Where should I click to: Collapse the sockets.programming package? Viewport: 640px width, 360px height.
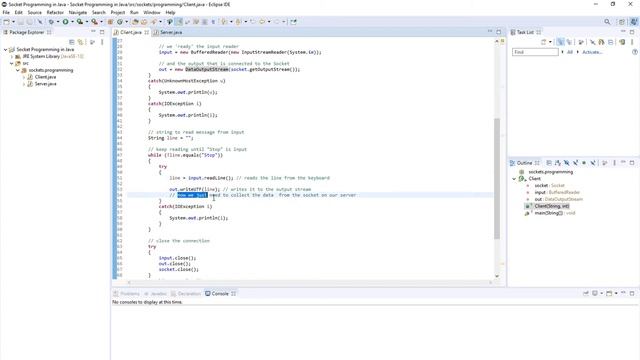pos(18,70)
